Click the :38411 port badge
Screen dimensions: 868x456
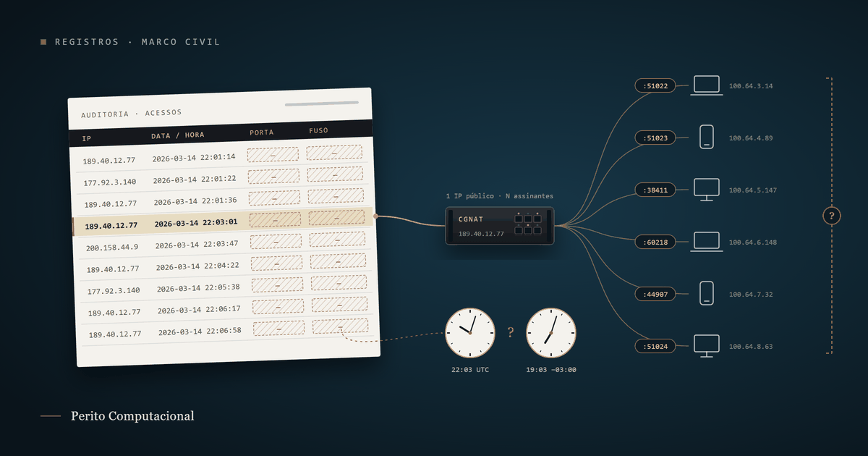point(655,190)
